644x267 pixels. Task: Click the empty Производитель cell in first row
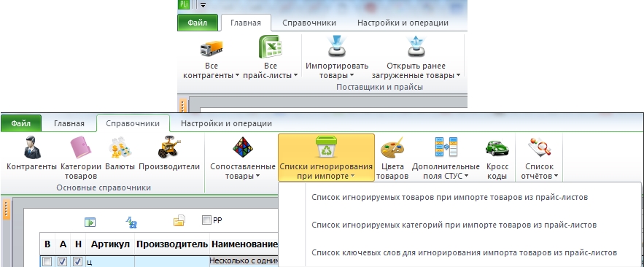coord(172,261)
